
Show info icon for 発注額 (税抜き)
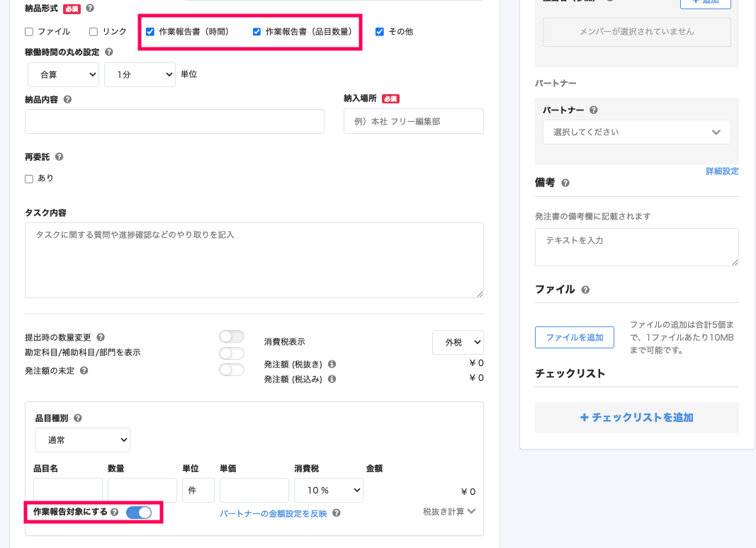coord(332,364)
